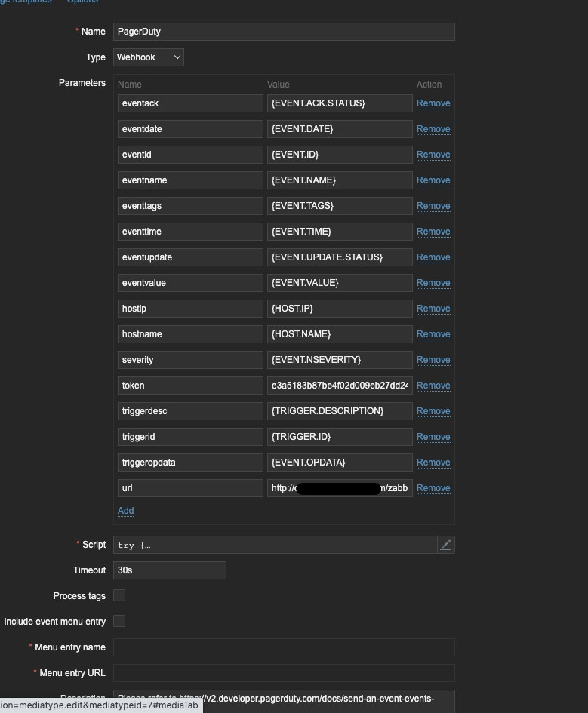Click Add to create a new parameter
Viewport: 588px width, 713px height.
tap(125, 511)
